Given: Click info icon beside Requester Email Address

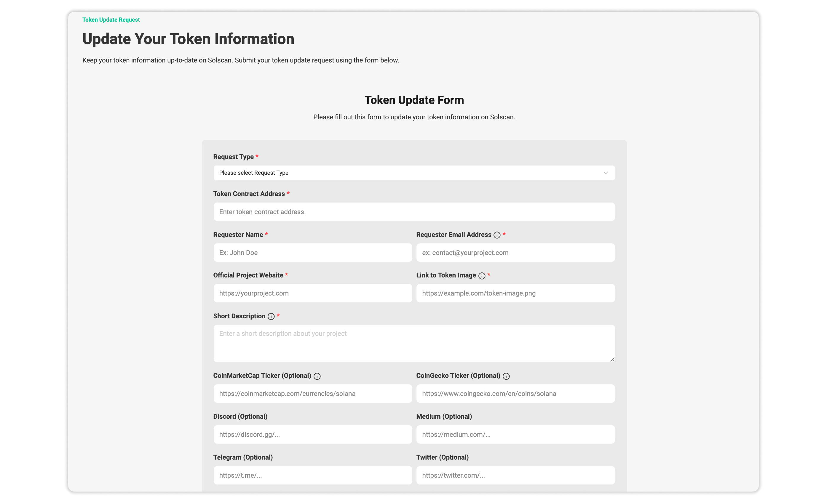Looking at the screenshot, I should point(497,235).
